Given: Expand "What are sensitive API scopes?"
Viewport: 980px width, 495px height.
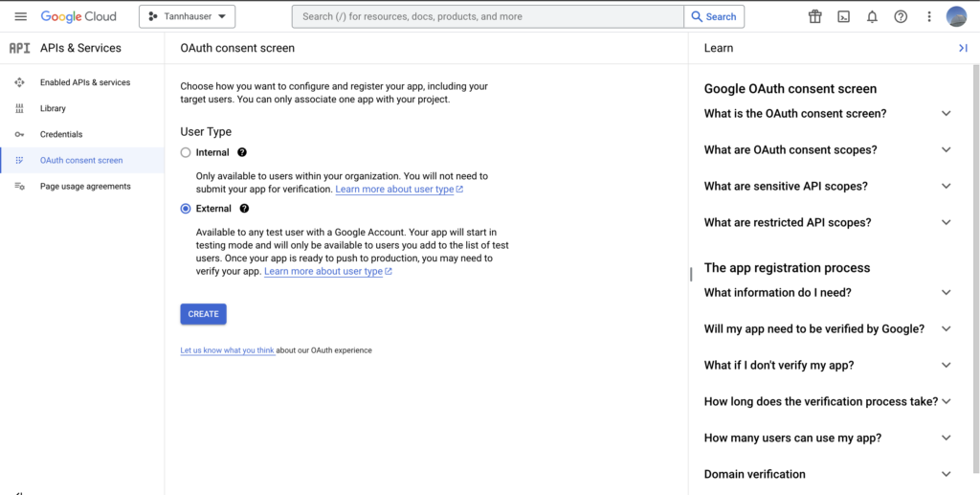Looking at the screenshot, I should [x=828, y=187].
